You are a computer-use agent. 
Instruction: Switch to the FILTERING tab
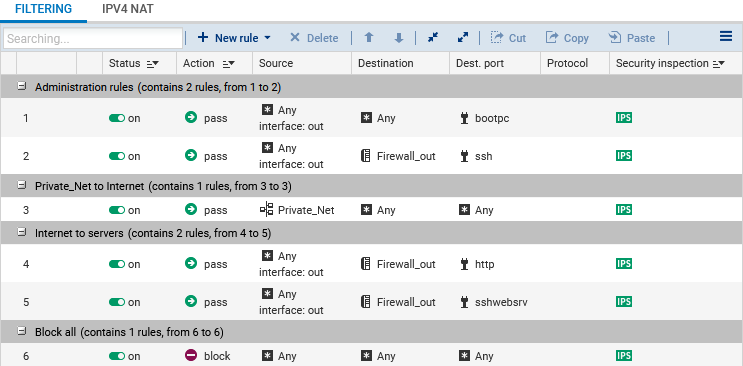[43, 9]
